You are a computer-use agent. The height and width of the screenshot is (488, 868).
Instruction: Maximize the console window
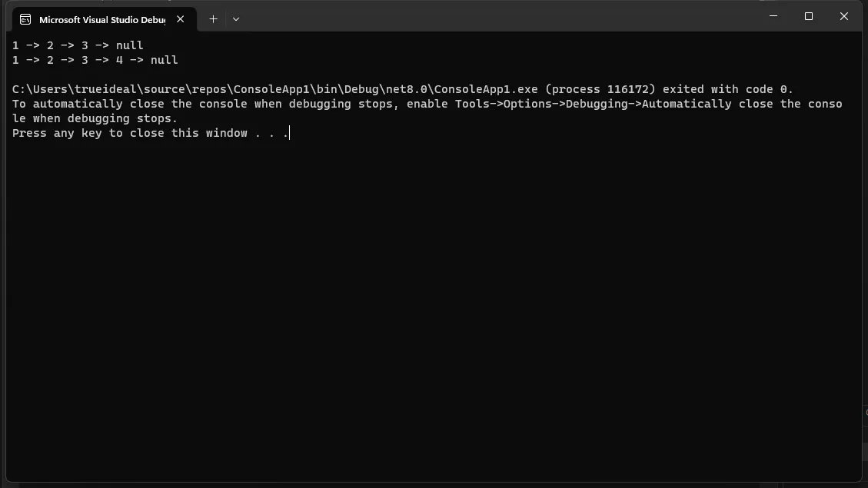click(x=808, y=16)
